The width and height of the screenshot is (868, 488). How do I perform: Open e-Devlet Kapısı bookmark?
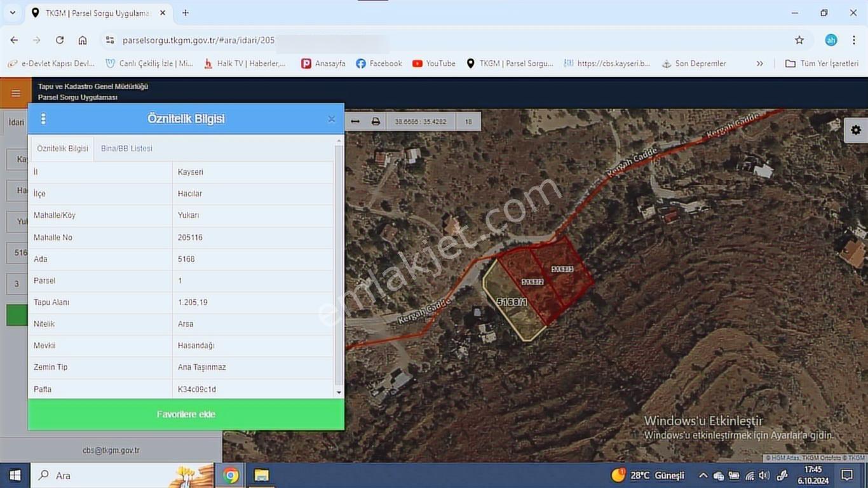(x=52, y=64)
